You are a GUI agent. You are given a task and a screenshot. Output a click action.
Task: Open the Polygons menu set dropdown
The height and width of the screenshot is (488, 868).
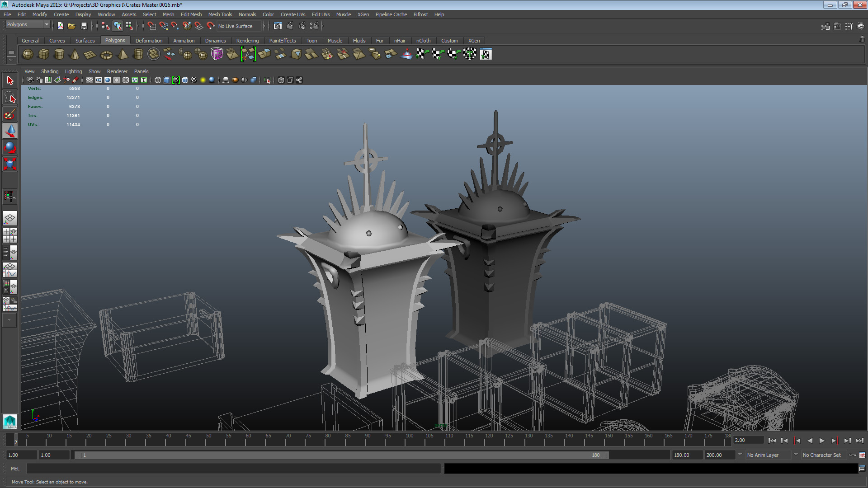[28, 25]
